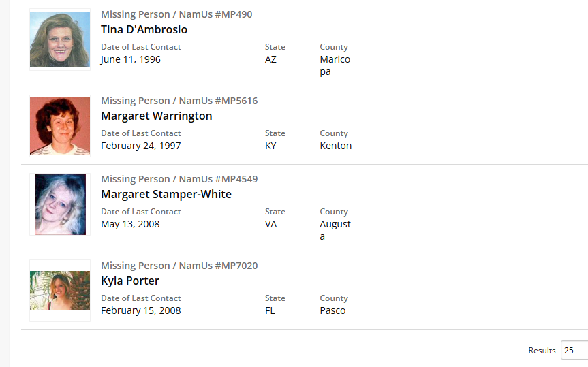588x367 pixels.
Task: Click the May 13, 2008 last contact date
Action: tap(130, 224)
